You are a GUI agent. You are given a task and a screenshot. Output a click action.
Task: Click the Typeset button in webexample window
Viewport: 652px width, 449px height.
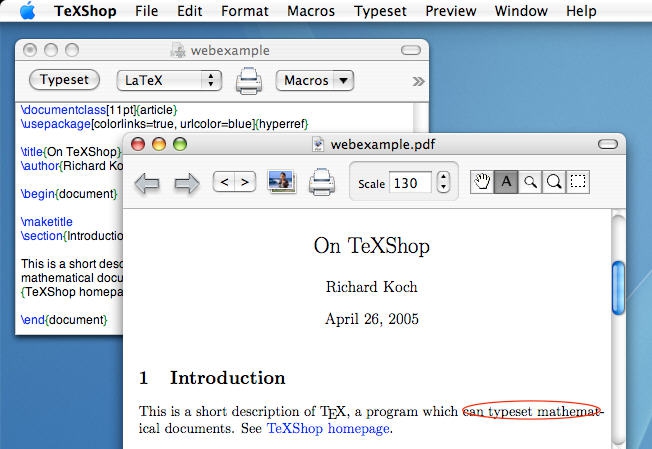tap(64, 79)
